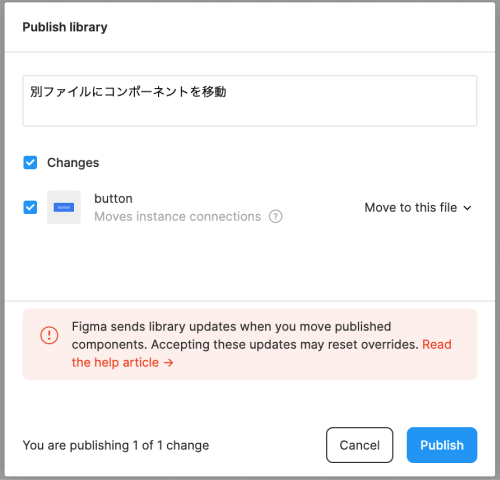Click the publishing 1 of 1 change status
This screenshot has height=480, width=500.
pyautogui.click(x=116, y=445)
